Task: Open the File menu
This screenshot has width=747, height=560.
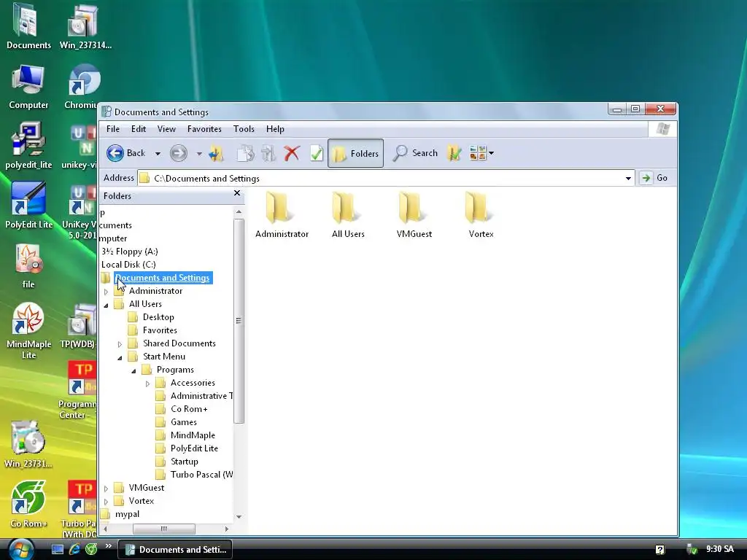Action: click(x=113, y=129)
